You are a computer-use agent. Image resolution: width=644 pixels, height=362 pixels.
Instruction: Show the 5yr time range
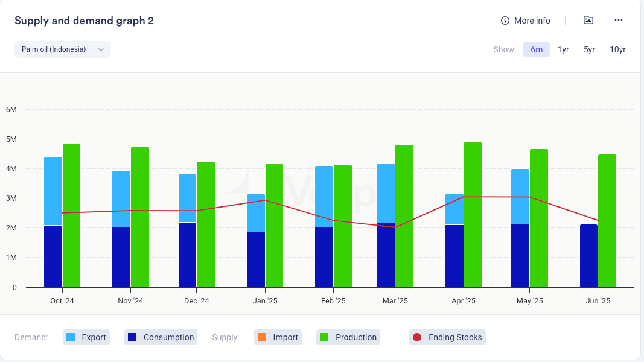(589, 49)
